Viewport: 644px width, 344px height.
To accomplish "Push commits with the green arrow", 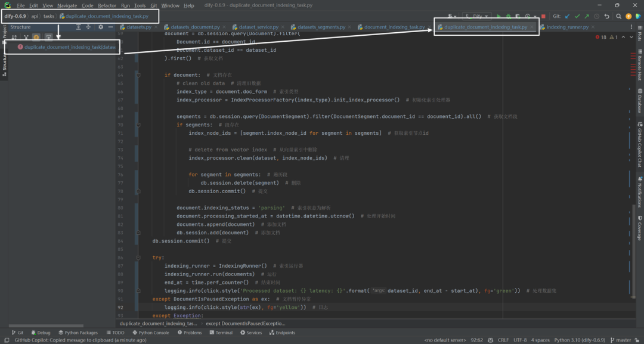I will pyautogui.click(x=587, y=17).
